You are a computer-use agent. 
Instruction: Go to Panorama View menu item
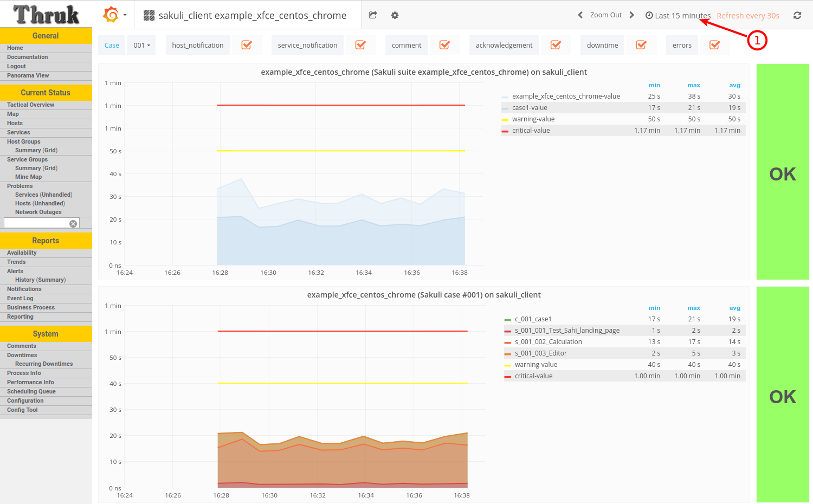[28, 75]
